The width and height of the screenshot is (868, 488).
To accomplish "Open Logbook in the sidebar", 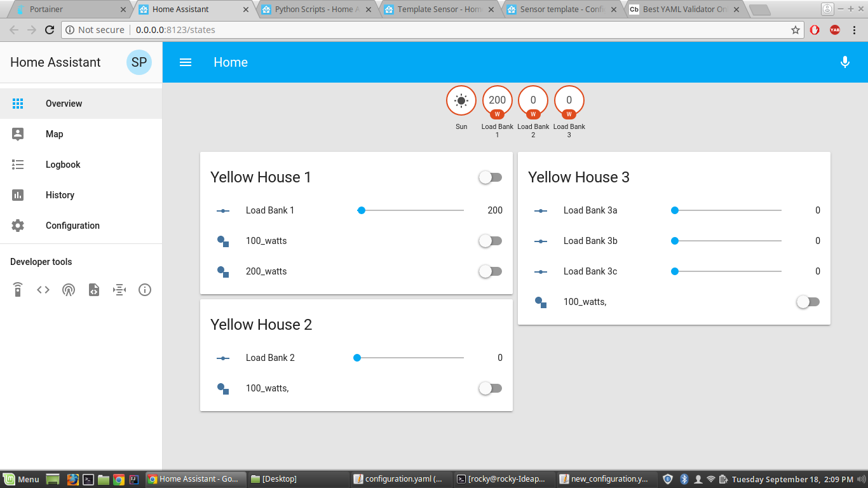I will click(81, 165).
